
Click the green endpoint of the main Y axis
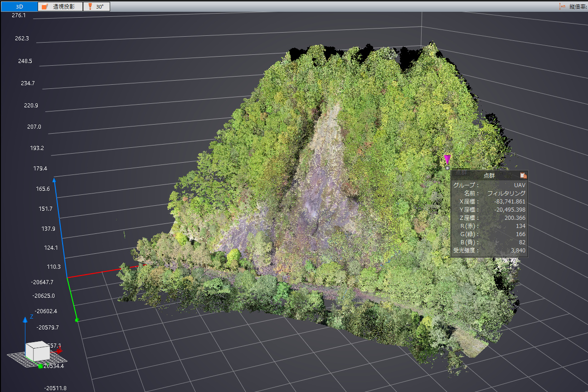[77, 320]
